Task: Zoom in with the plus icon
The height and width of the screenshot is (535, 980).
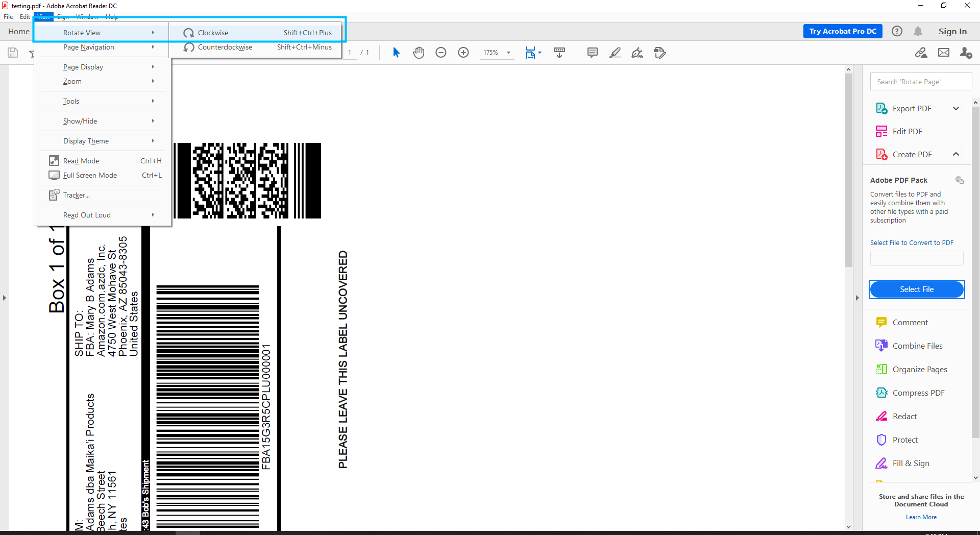Action: coord(463,53)
